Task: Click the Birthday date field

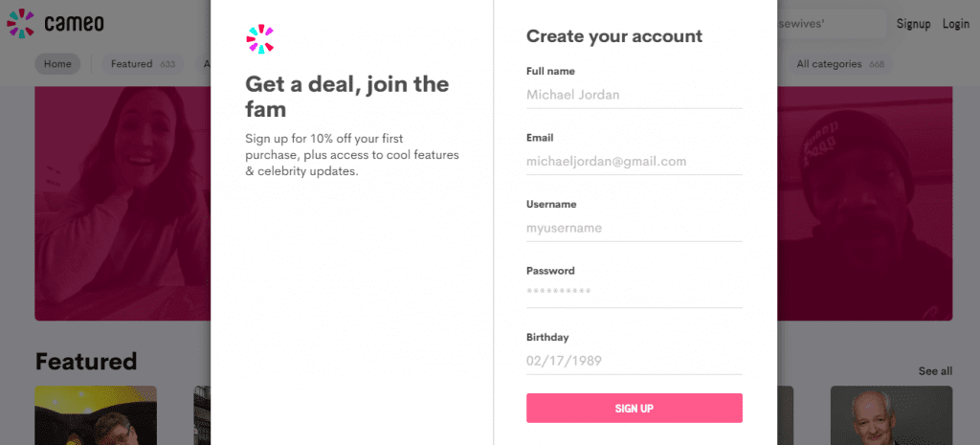Action: (x=634, y=361)
